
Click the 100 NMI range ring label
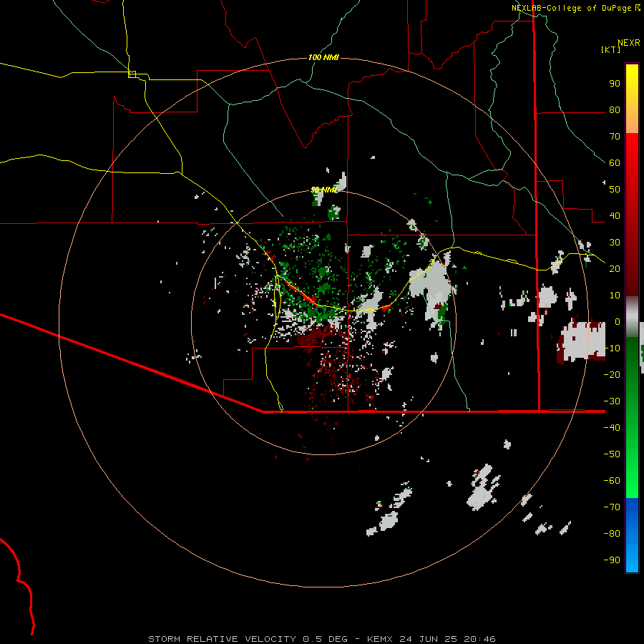click(323, 57)
